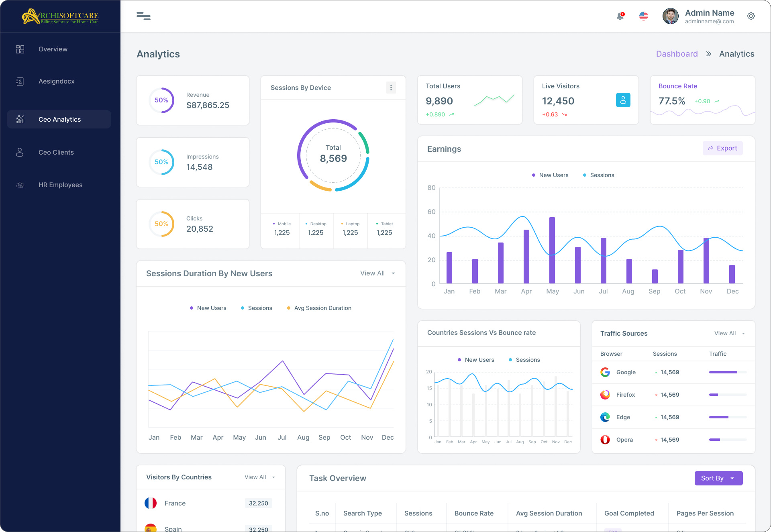771x532 pixels.
Task: Click the Export button in Earnings
Action: coord(722,148)
